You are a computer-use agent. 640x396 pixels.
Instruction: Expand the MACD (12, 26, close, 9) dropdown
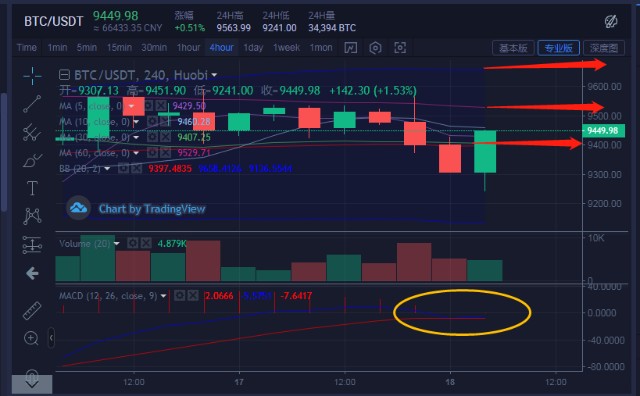coord(163,296)
